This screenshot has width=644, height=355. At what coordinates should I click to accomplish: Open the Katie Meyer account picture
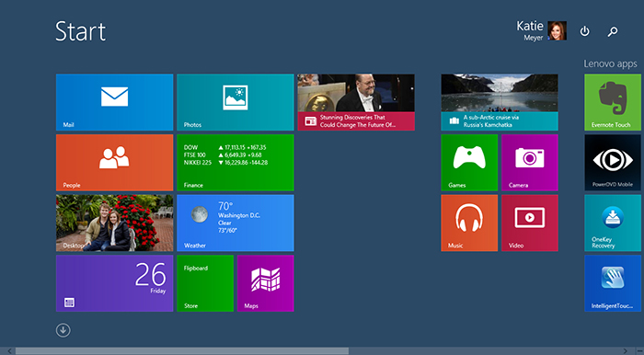557,30
